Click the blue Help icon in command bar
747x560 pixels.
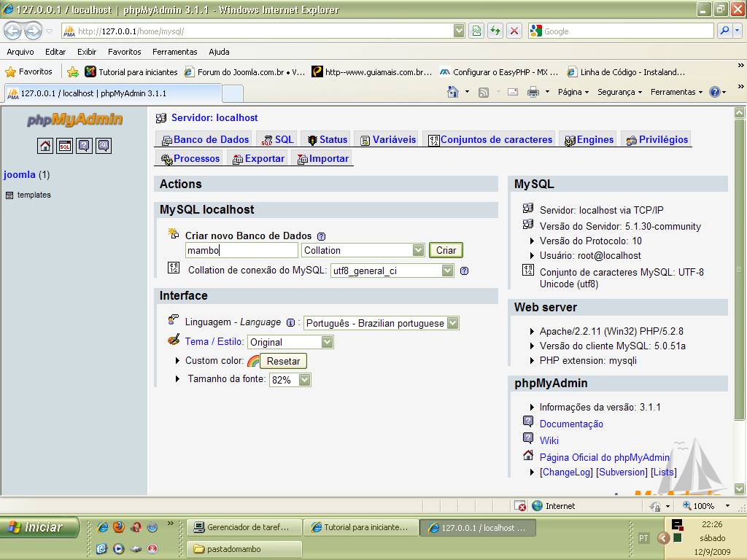715,92
